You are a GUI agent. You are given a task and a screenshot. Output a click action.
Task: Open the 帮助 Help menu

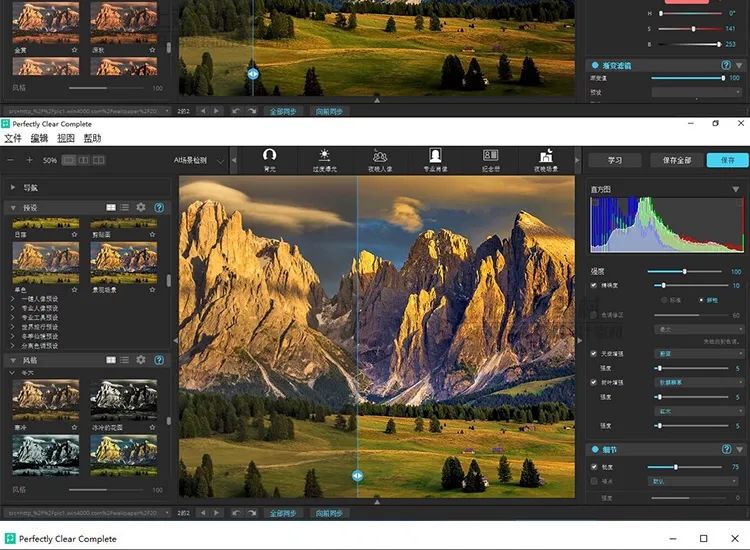pyautogui.click(x=92, y=138)
